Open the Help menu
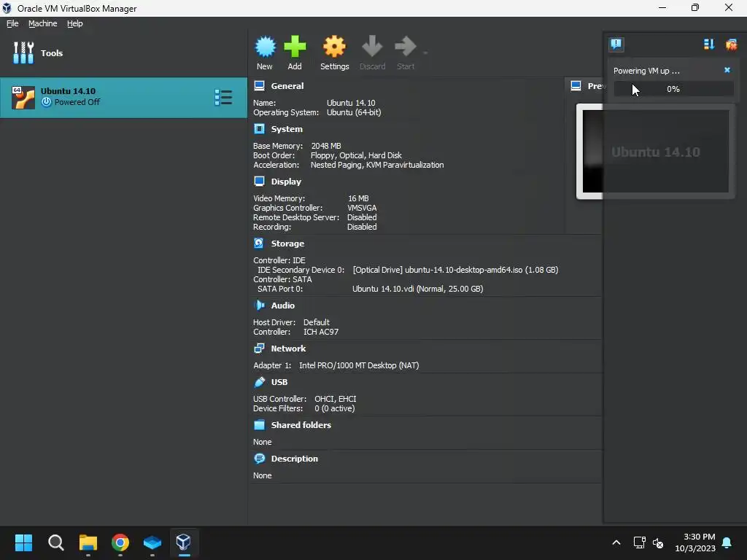This screenshot has height=560, width=747. pyautogui.click(x=75, y=23)
